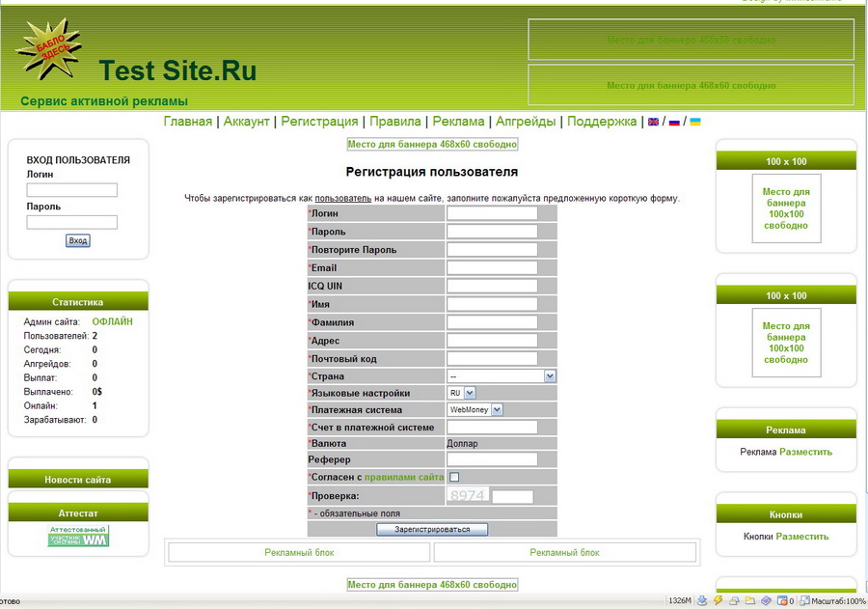
Task: Click the WebMoney attestat badge
Action: tap(78, 536)
